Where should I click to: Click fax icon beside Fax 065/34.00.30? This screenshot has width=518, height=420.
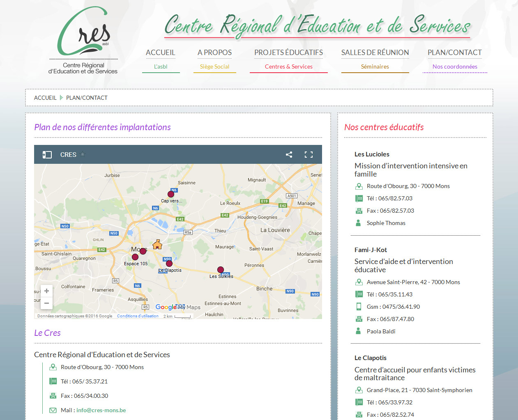(x=53, y=396)
